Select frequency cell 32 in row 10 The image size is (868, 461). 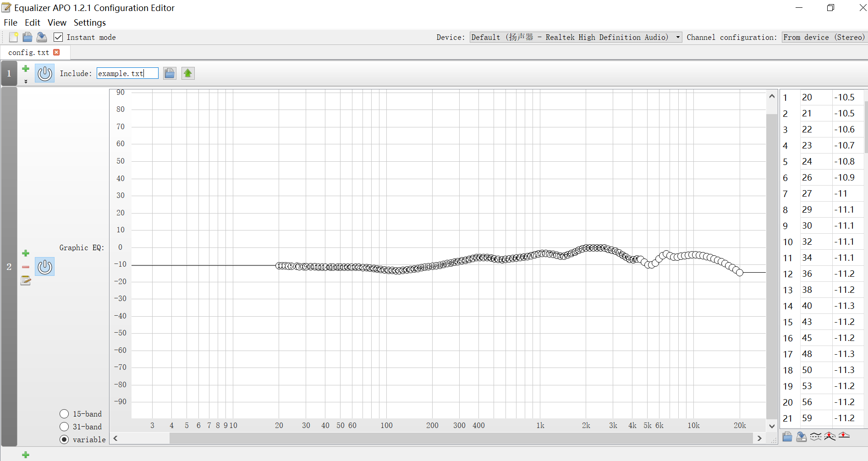pyautogui.click(x=816, y=241)
